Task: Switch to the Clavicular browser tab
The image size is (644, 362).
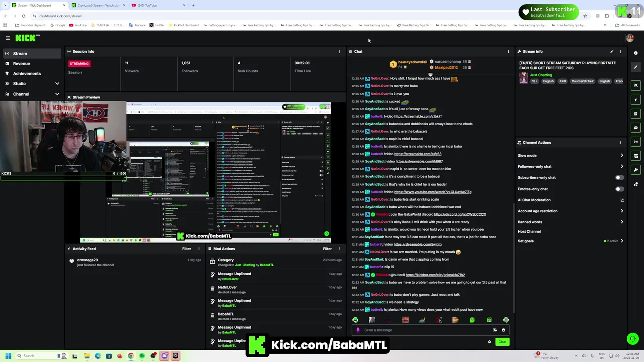Action: (x=98, y=5)
